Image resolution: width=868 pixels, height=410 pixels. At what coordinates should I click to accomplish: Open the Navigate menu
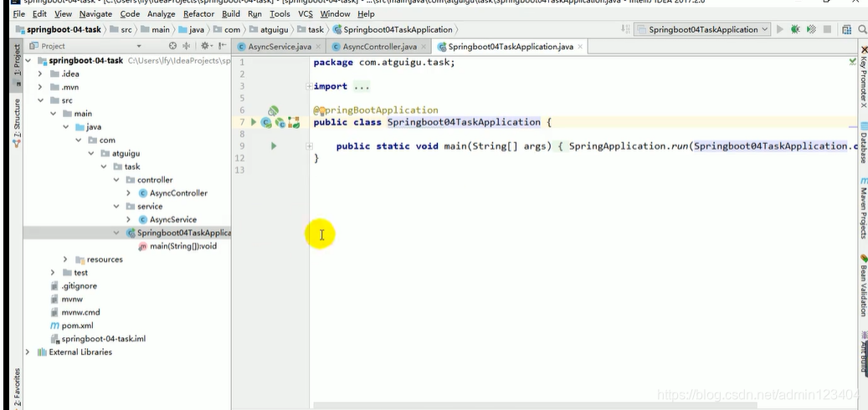coord(95,14)
